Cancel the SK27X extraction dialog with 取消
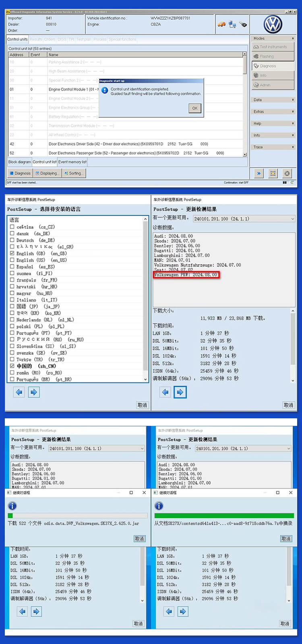The height and width of the screenshot is (644, 302). (286, 538)
